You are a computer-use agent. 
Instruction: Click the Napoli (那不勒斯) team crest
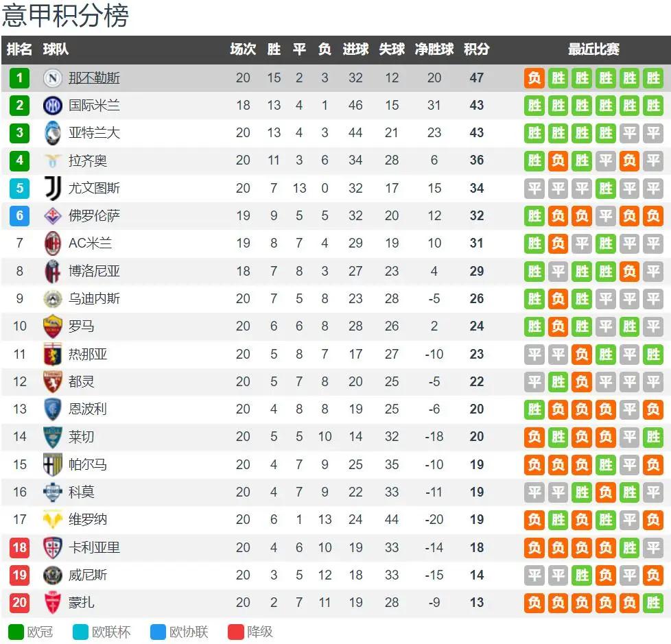coord(53,78)
